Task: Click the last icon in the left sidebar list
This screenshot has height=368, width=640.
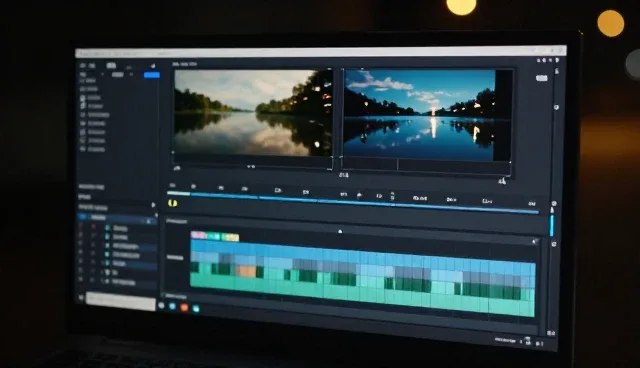Action: [82, 149]
